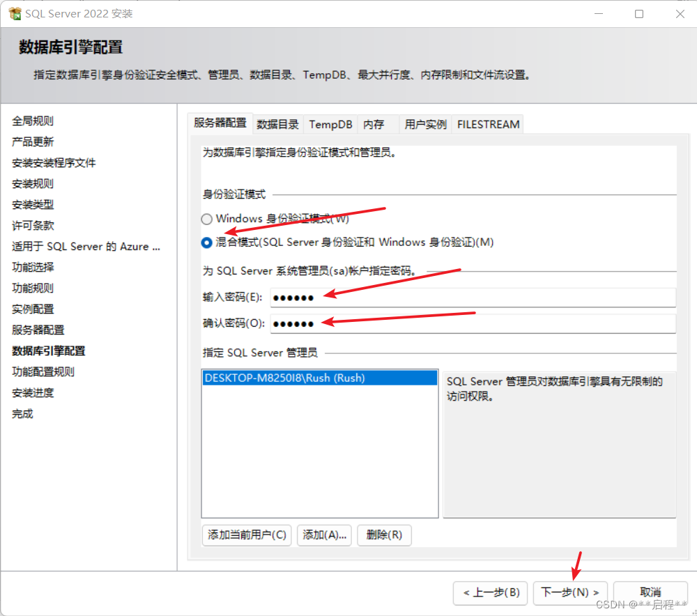Viewport: 697px width, 616px height.
Task: Click 安装类型 step in sidebar
Action: click(x=33, y=204)
